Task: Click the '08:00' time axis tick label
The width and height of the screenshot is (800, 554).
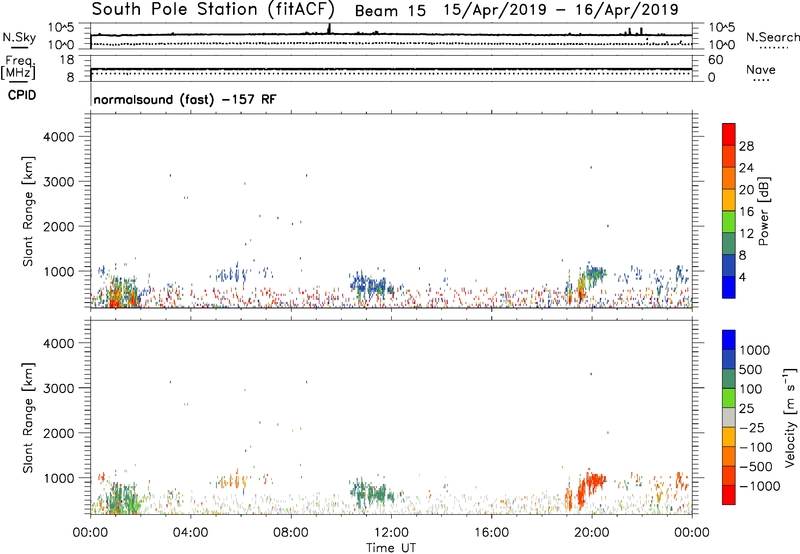Action: click(291, 533)
